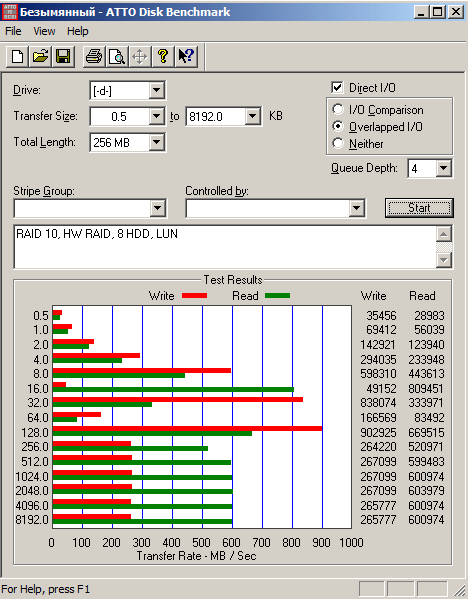Click the Write column header
The height and width of the screenshot is (599, 468).
(x=373, y=296)
